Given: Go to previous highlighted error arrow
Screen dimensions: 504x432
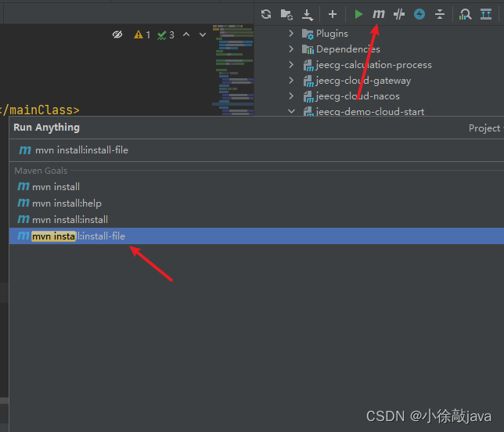Looking at the screenshot, I should [186, 34].
